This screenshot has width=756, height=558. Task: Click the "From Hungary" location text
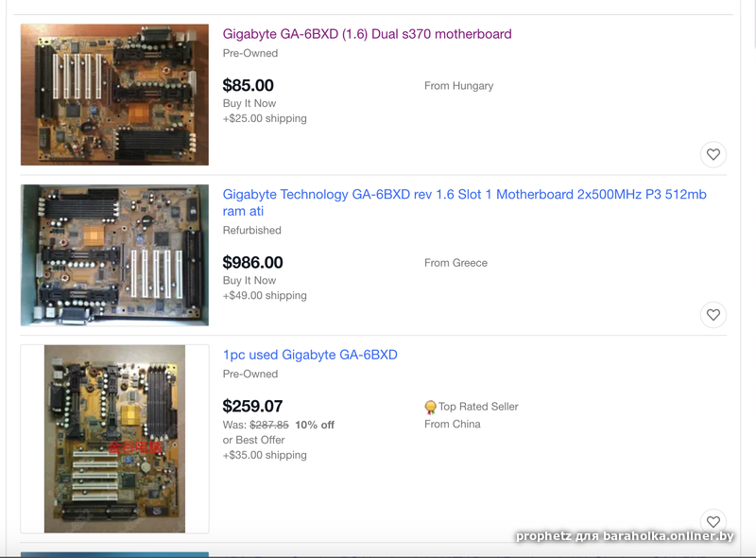tap(458, 86)
